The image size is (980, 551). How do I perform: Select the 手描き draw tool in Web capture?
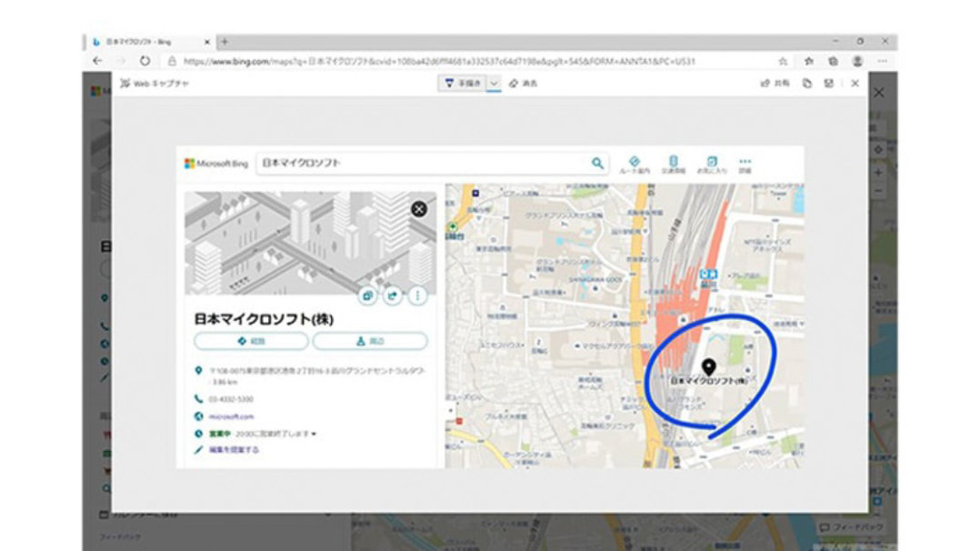(x=462, y=83)
